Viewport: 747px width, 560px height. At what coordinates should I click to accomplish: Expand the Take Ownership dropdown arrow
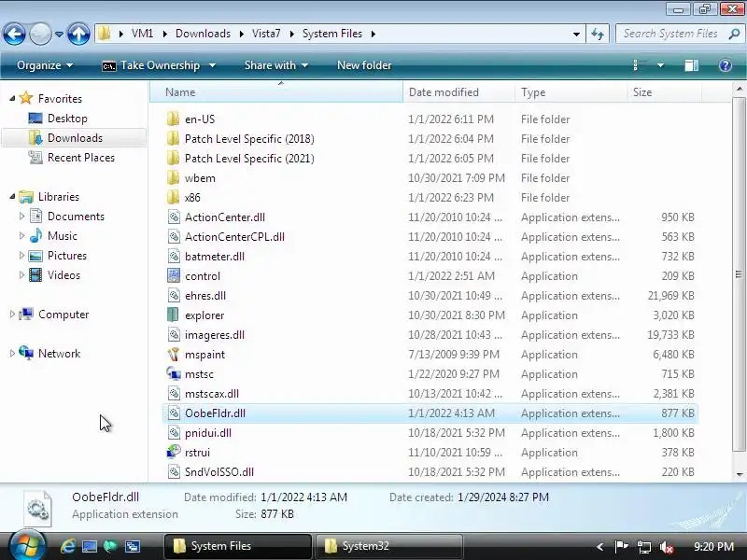[x=213, y=65]
